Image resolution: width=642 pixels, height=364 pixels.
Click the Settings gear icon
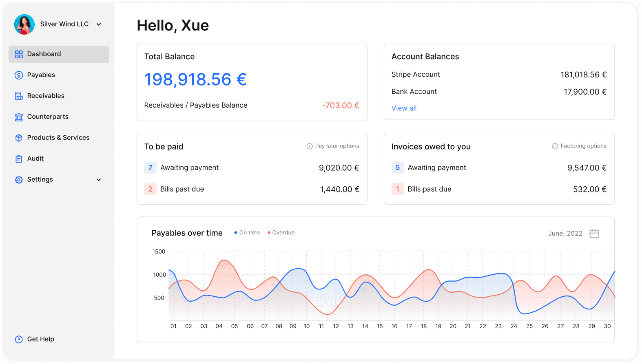19,180
